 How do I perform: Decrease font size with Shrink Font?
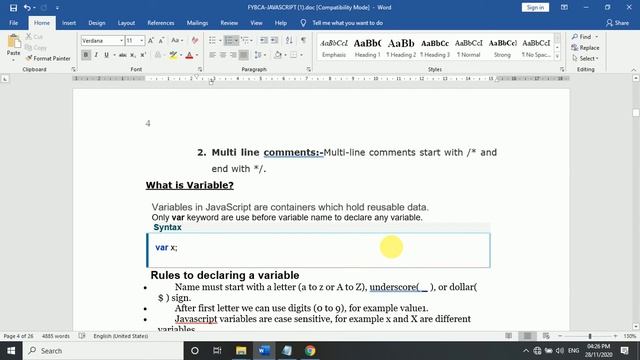click(x=161, y=40)
